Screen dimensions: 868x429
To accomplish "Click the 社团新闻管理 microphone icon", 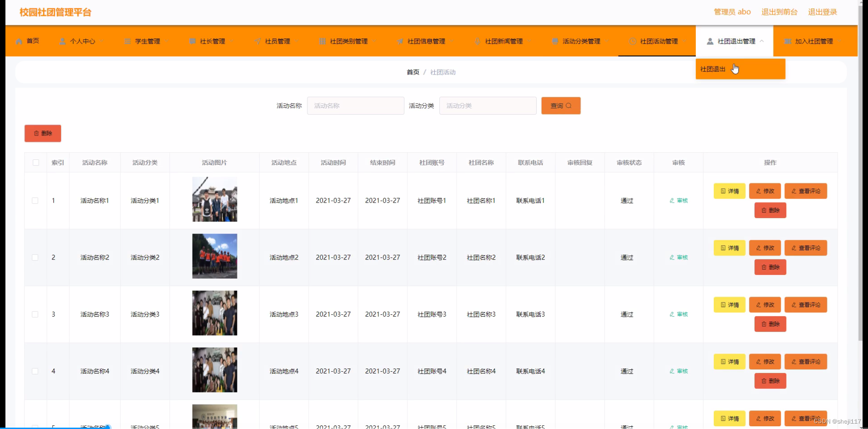I will point(478,41).
